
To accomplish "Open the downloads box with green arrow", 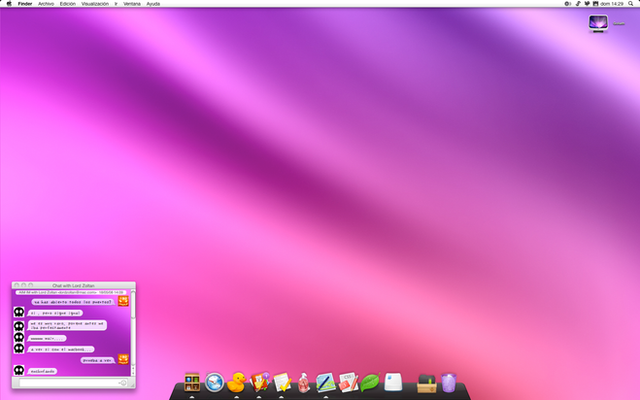I will (x=427, y=383).
